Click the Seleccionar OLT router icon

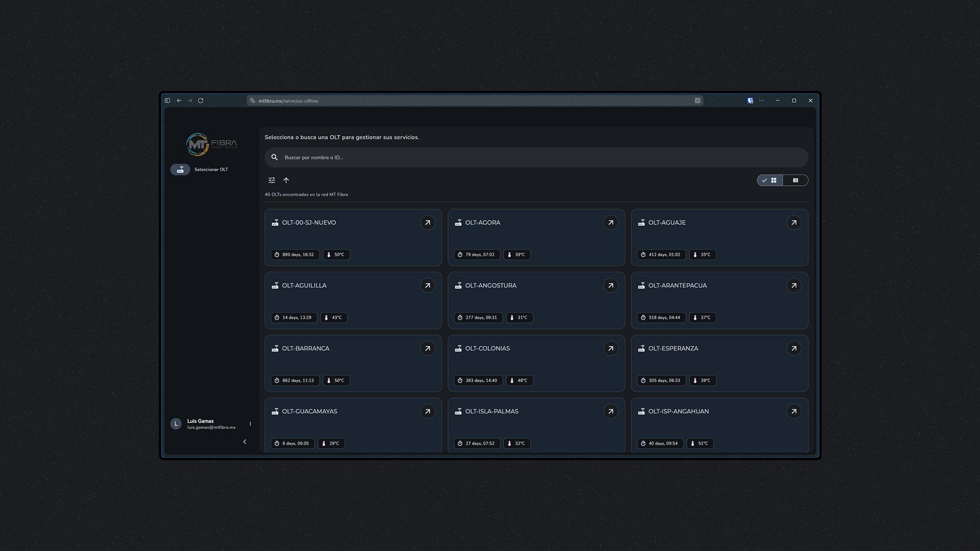180,169
